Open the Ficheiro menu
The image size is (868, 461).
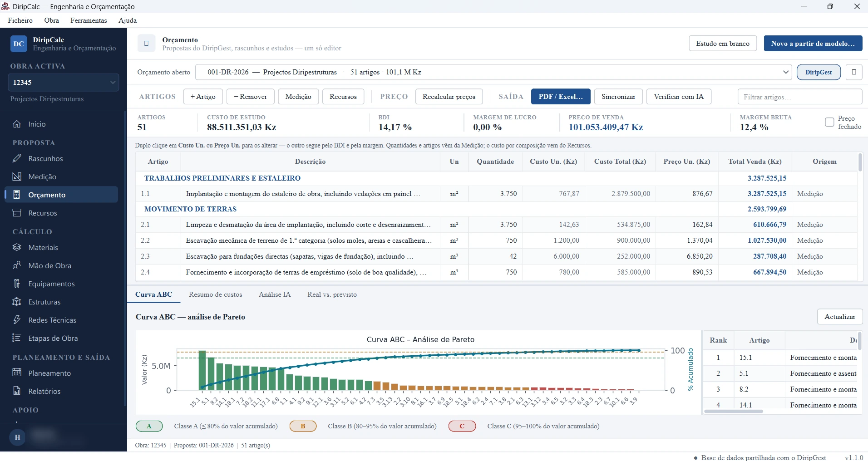[20, 20]
